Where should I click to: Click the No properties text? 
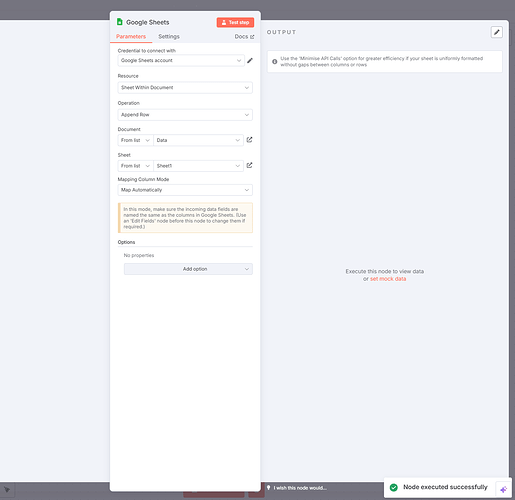pos(139,255)
